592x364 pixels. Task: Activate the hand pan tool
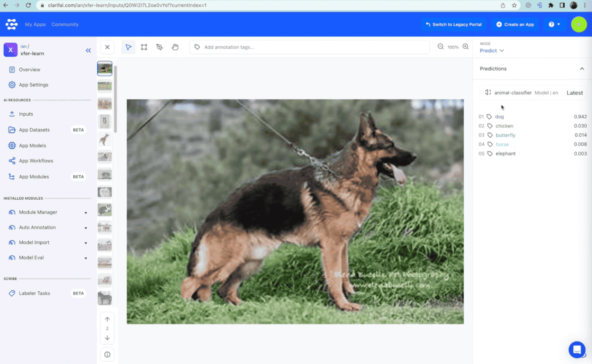[175, 47]
